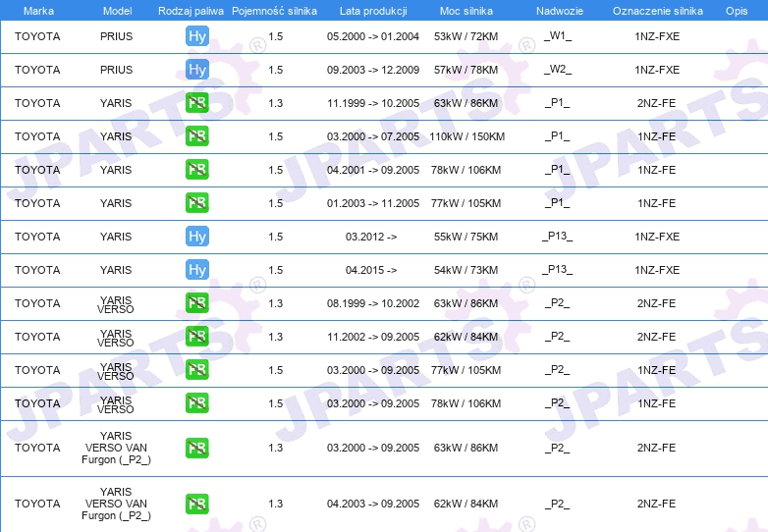
Task: Click PRIUS model name in the _W1_ row
Action: [116, 36]
